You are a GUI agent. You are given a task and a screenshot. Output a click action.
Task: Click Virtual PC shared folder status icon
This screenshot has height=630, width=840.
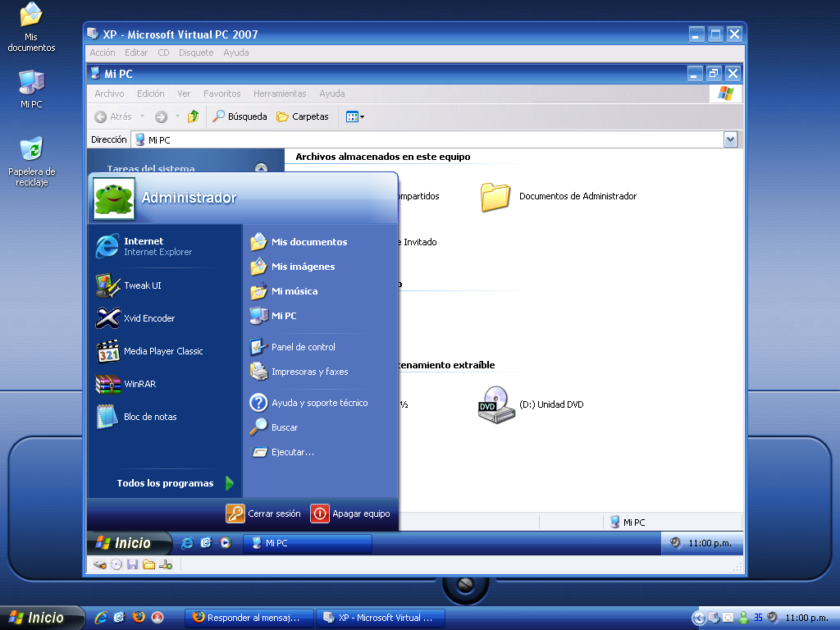coord(149,564)
